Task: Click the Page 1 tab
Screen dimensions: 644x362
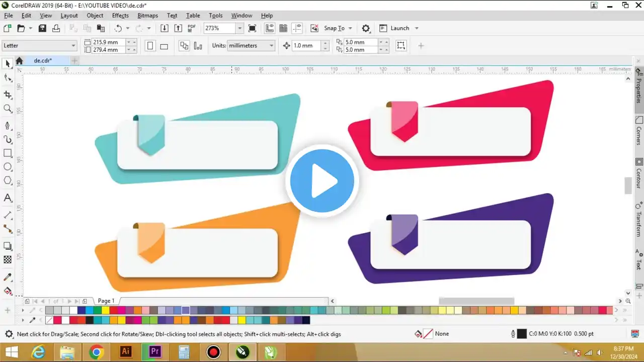Action: (x=106, y=301)
